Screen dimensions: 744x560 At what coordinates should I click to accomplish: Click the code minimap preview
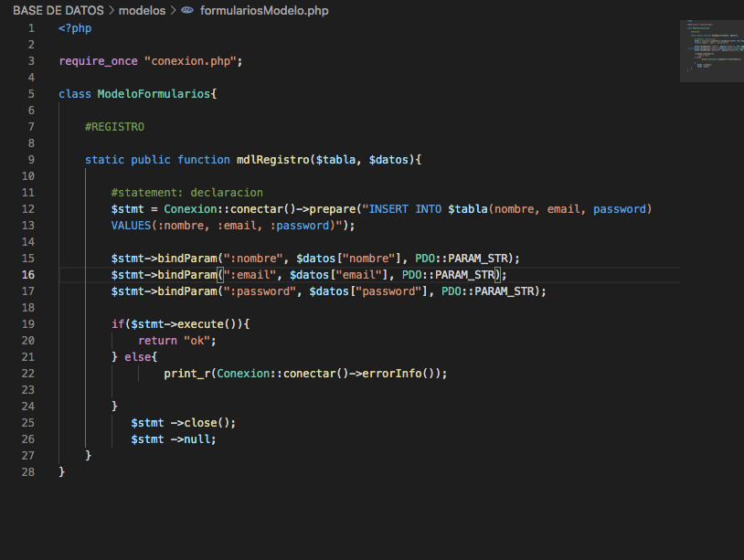pos(712,51)
